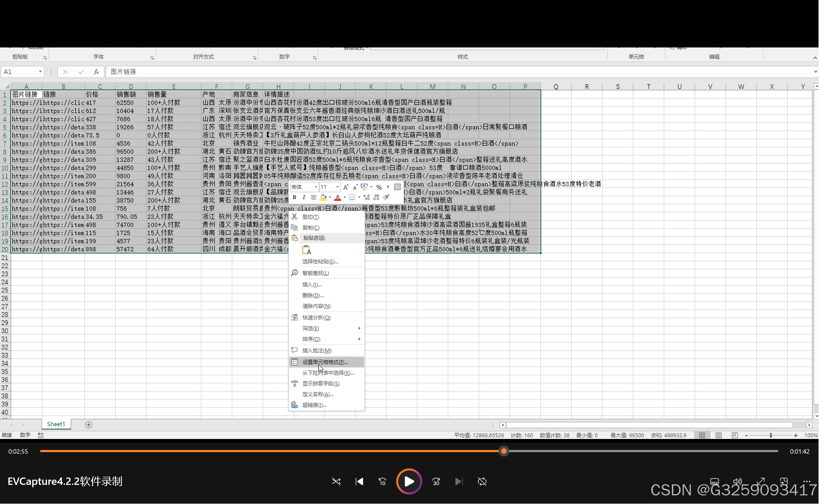Toggle the repeat playback button
This screenshot has height=504, width=819.
[482, 481]
